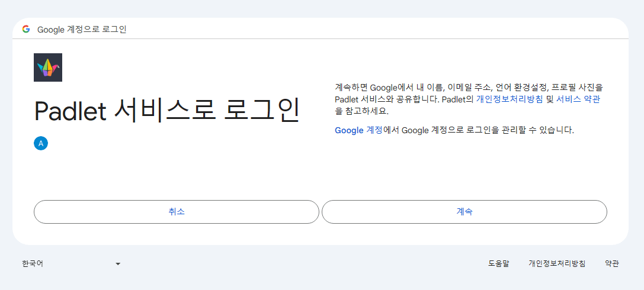Open the 도움말 footer link
The image size is (644, 290).
click(x=499, y=264)
